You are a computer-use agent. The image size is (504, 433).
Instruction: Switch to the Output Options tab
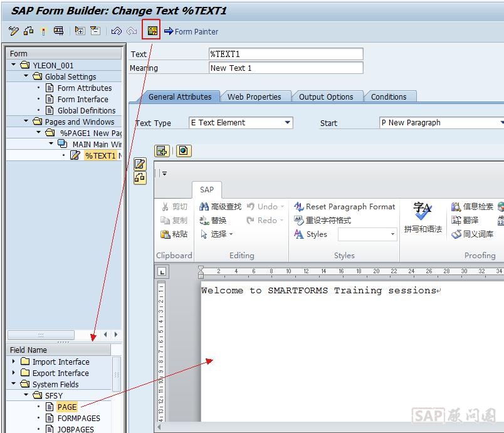pos(325,97)
